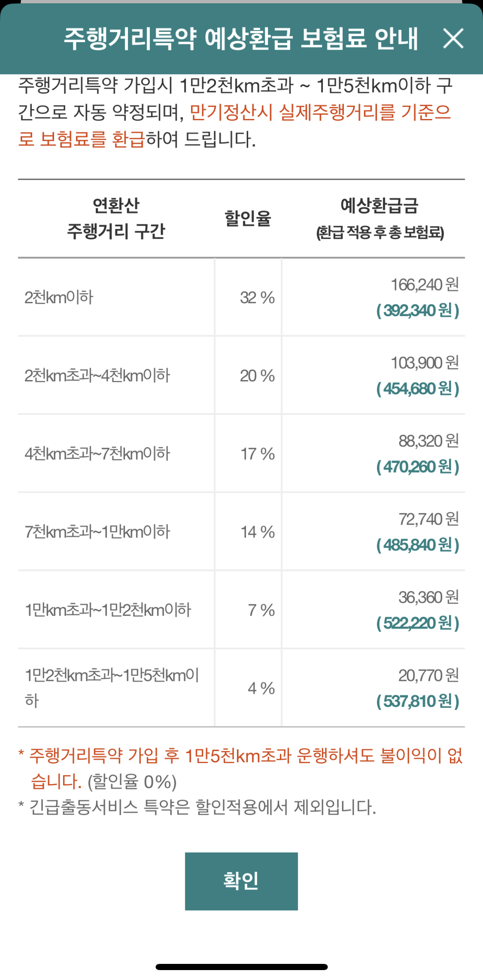Tap total premium 392,340 원
Screen dimensions: 483x980
click(x=417, y=310)
